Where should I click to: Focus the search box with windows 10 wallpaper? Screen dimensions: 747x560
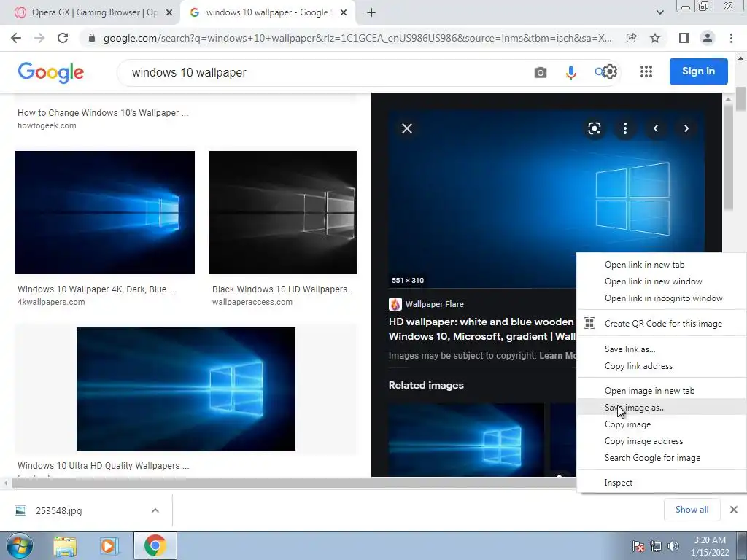pyautogui.click(x=324, y=72)
